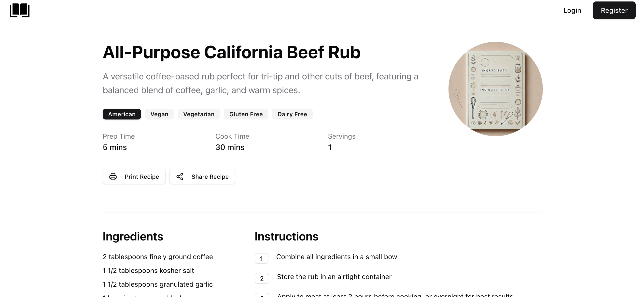The image size is (644, 297).
Task: Click the Share Recipe button
Action: [202, 176]
